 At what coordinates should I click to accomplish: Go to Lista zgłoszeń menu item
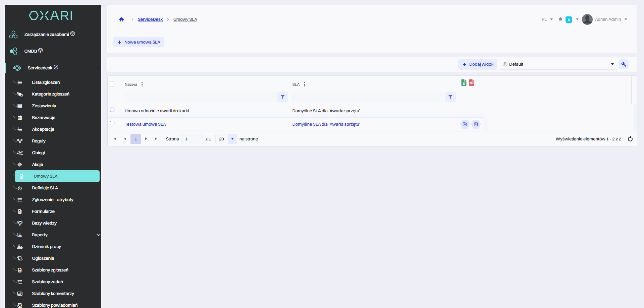pos(46,82)
